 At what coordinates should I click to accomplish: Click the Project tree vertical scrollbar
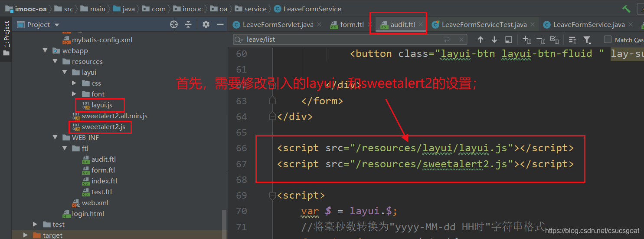point(224,224)
